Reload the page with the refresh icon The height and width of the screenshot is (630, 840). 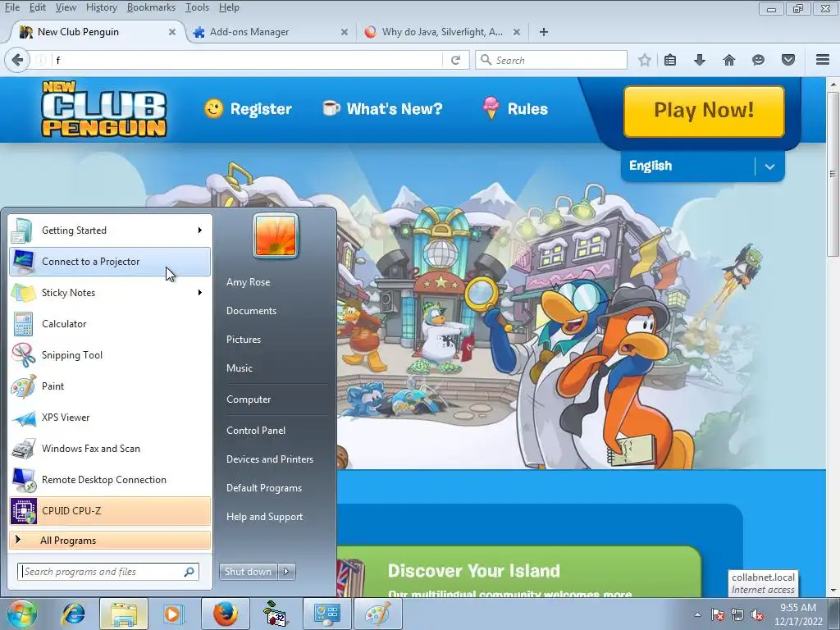(x=455, y=60)
